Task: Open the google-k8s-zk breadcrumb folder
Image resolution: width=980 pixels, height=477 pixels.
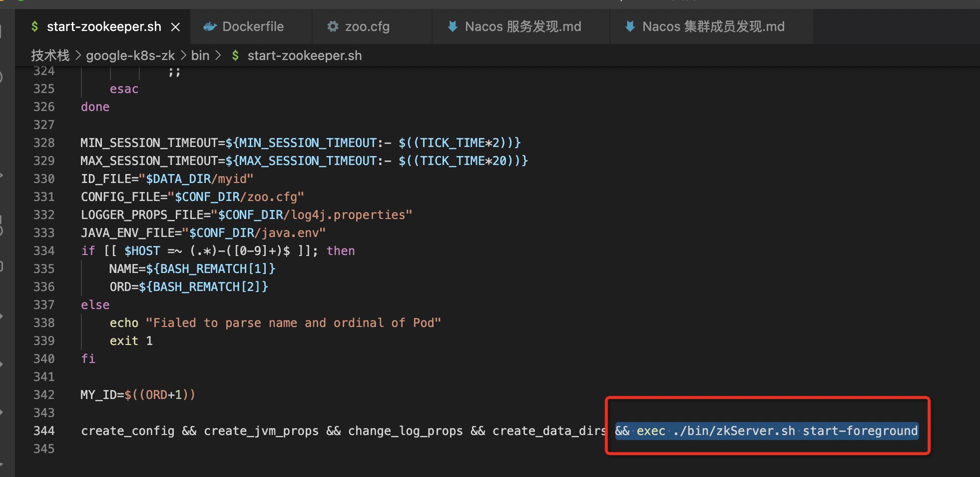Action: [130, 55]
